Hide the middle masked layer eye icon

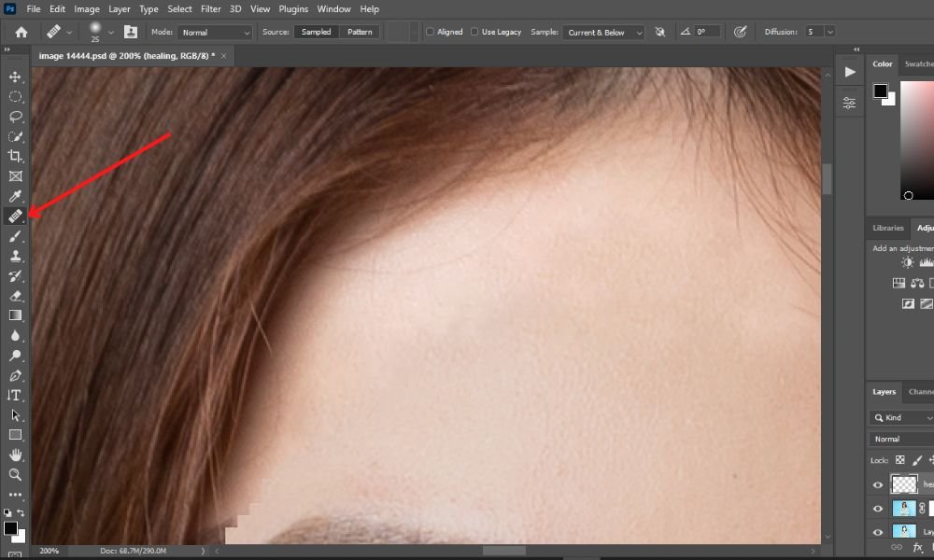877,509
